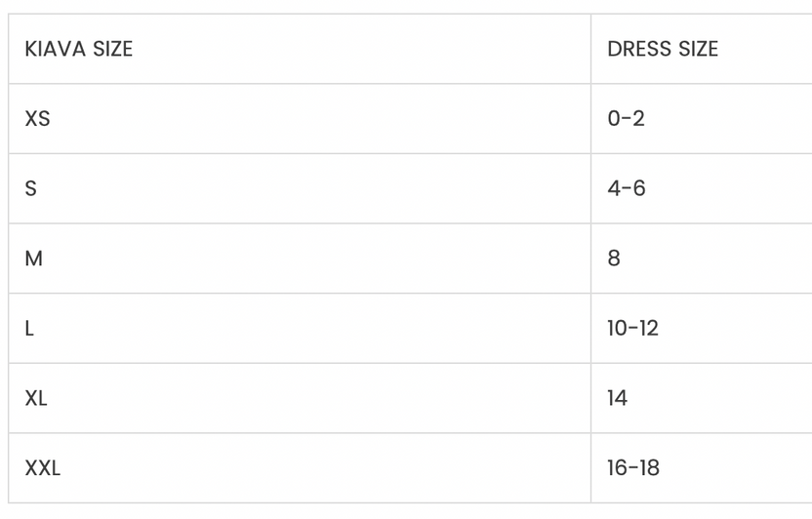Select the M size cell
The height and width of the screenshot is (519, 812).
click(x=33, y=259)
